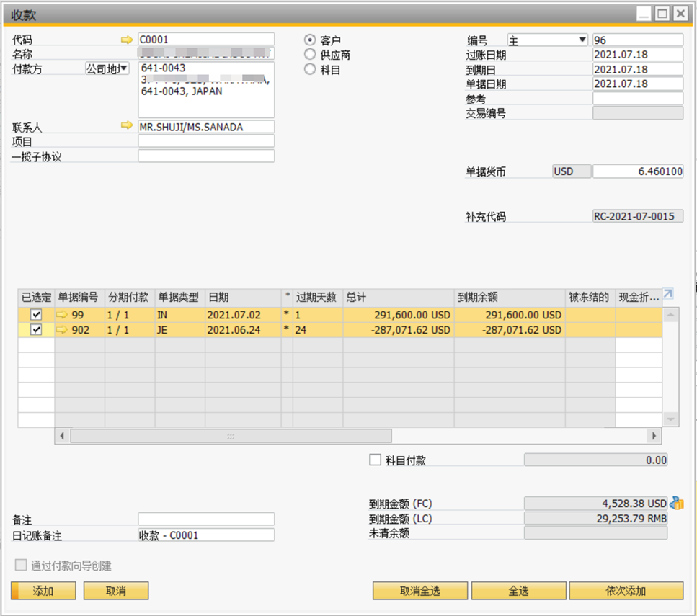697x616 pixels.
Task: Open the 编号 series dropdown
Action: [582, 40]
